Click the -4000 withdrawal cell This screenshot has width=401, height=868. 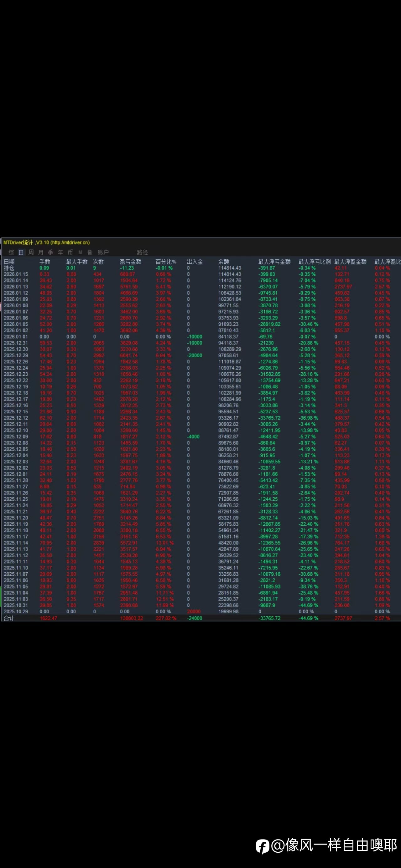(x=193, y=437)
